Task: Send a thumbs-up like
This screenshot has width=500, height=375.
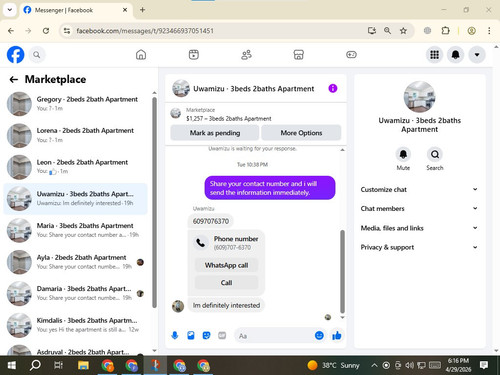Action: 337,335
